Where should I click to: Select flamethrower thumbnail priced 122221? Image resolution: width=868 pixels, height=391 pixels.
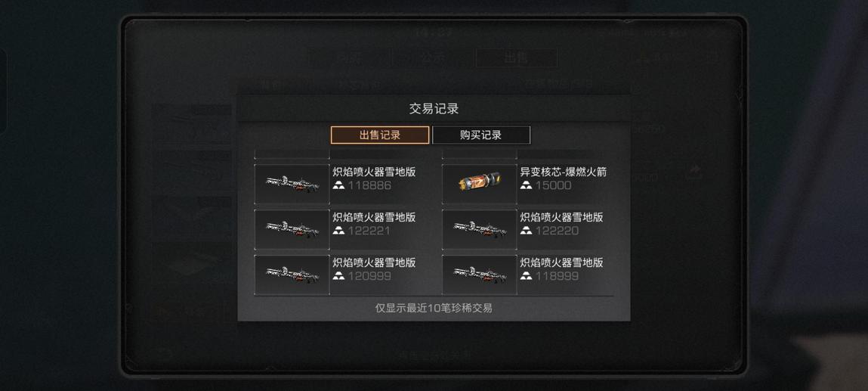[292, 228]
